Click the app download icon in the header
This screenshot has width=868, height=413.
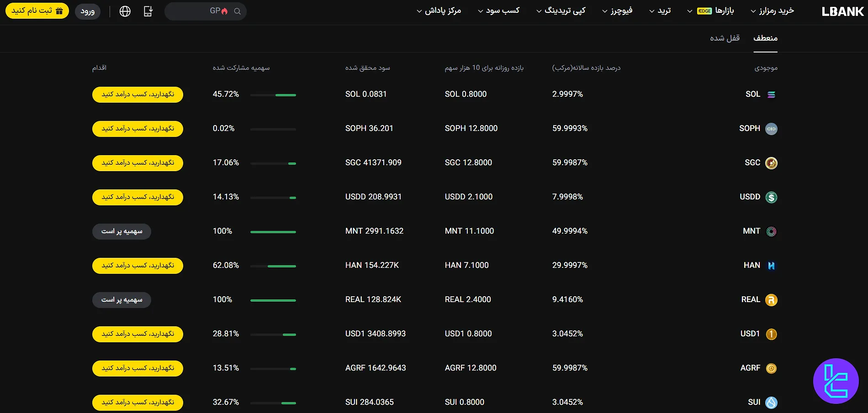pyautogui.click(x=148, y=11)
